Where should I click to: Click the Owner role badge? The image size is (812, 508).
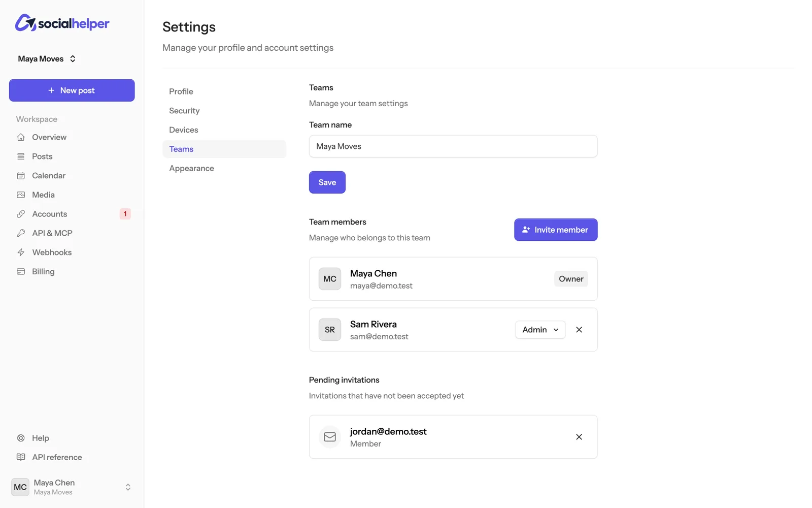click(x=571, y=279)
